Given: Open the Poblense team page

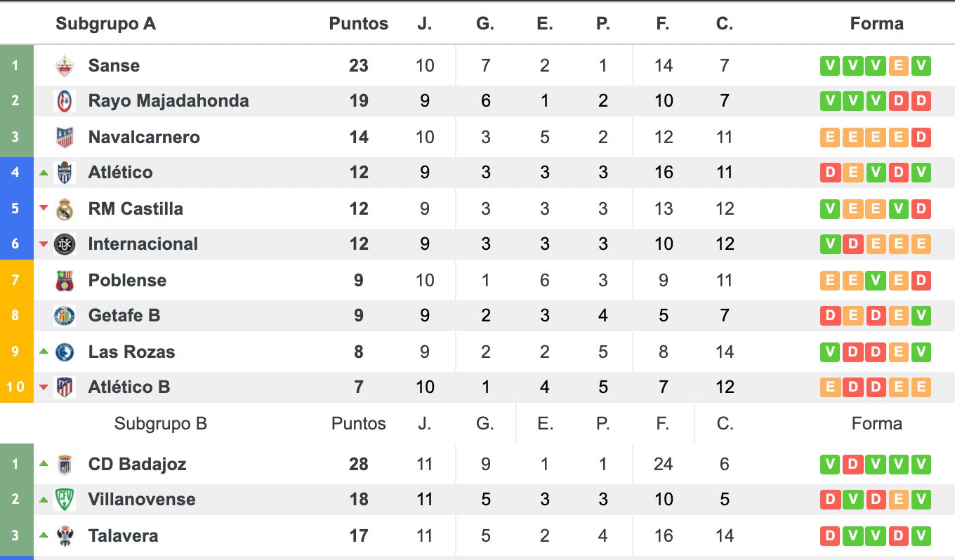Looking at the screenshot, I should (127, 280).
